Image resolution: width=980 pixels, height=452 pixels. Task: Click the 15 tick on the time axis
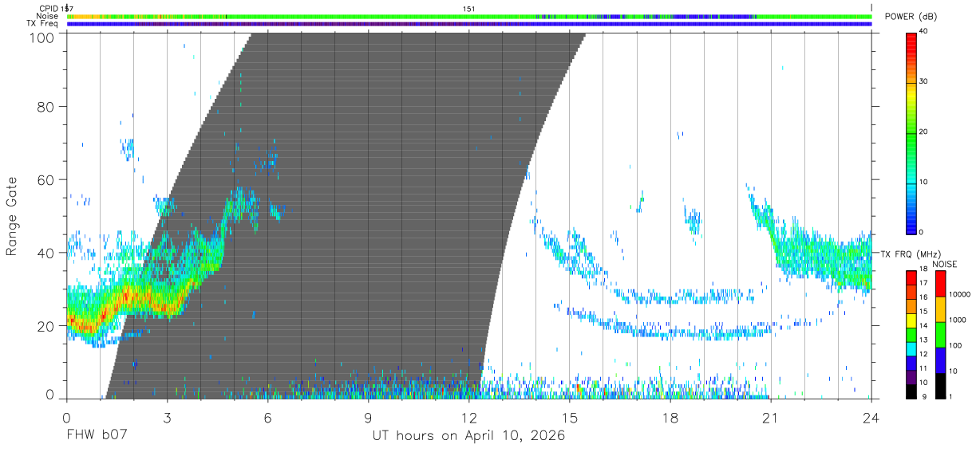tap(570, 417)
